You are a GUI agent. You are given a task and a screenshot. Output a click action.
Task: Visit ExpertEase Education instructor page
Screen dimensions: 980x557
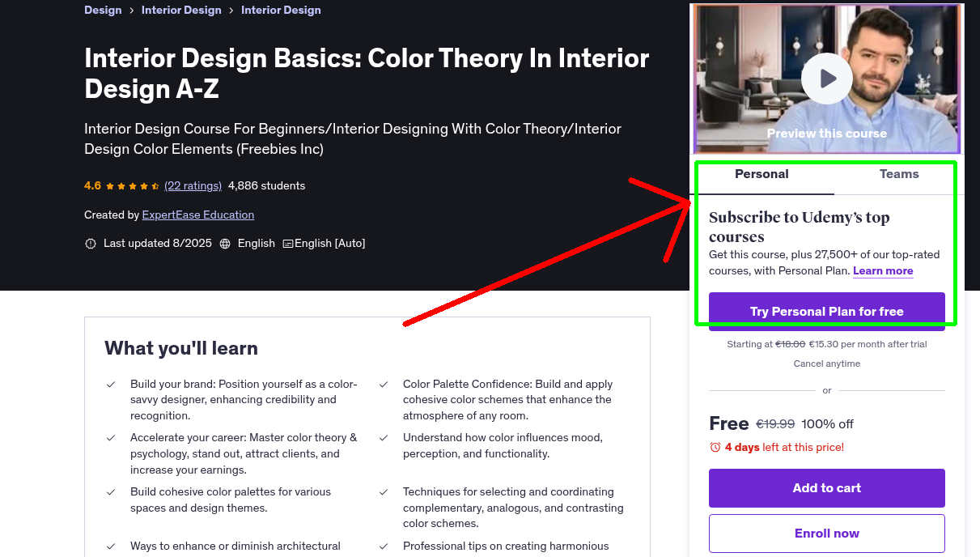tap(198, 215)
